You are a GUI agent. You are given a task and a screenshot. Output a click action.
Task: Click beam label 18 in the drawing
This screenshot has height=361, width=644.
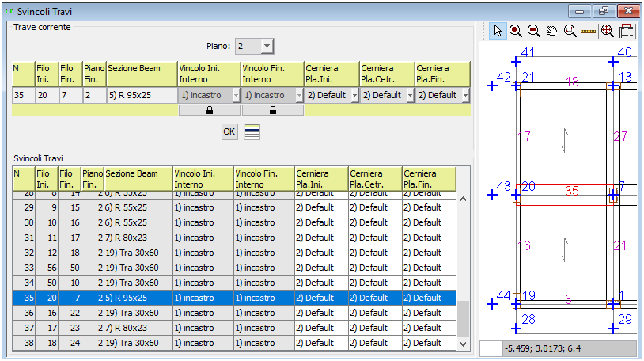click(573, 82)
